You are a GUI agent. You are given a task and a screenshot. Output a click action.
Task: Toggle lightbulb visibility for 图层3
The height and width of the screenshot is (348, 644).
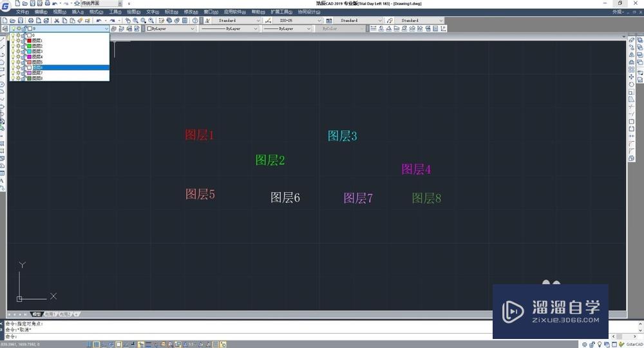pyautogui.click(x=13, y=52)
